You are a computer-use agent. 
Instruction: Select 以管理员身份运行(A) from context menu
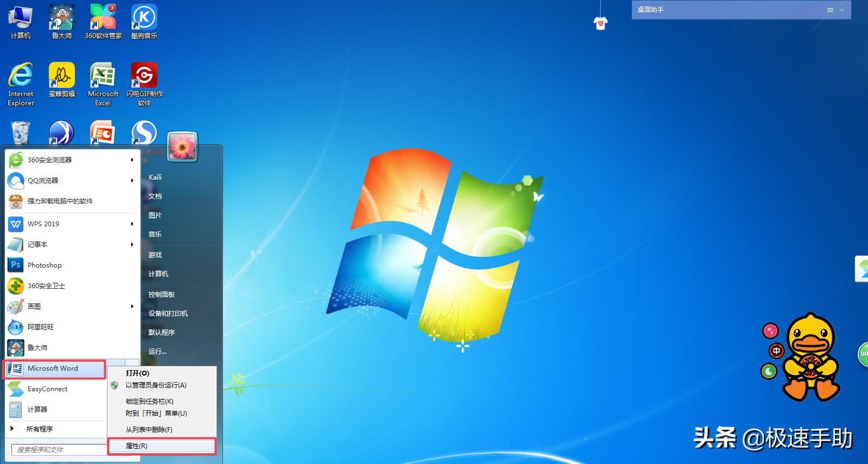click(162, 385)
